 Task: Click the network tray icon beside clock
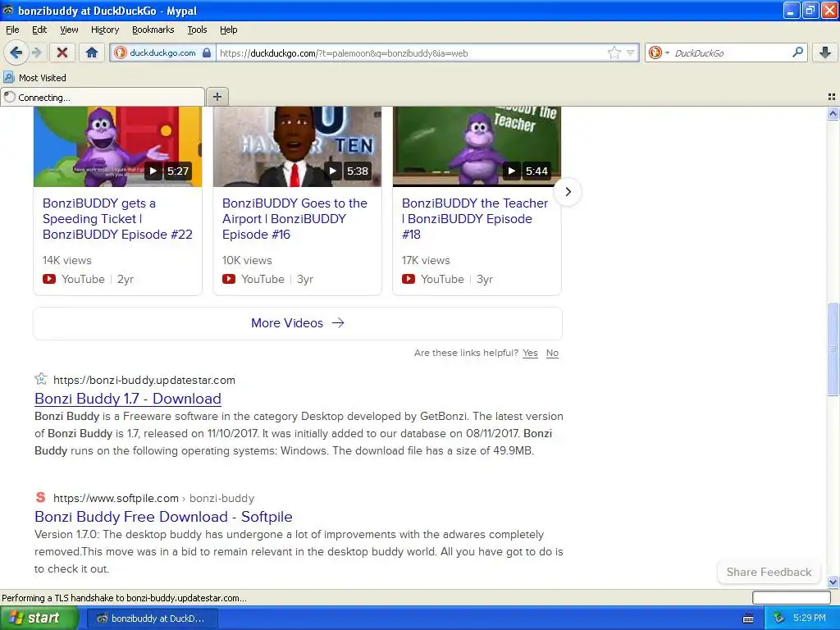[778, 619]
